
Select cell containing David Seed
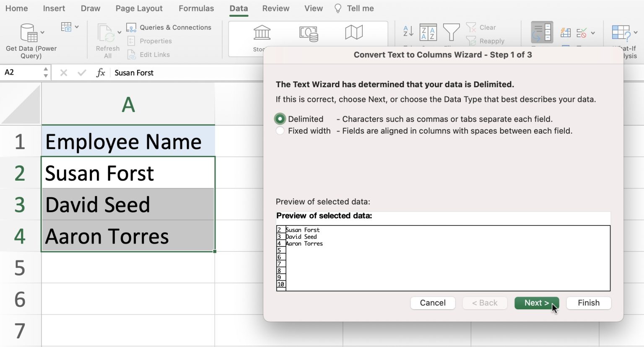128,205
